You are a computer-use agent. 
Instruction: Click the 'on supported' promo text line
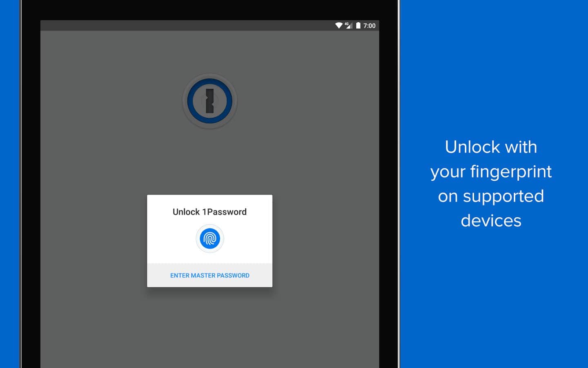click(x=491, y=196)
